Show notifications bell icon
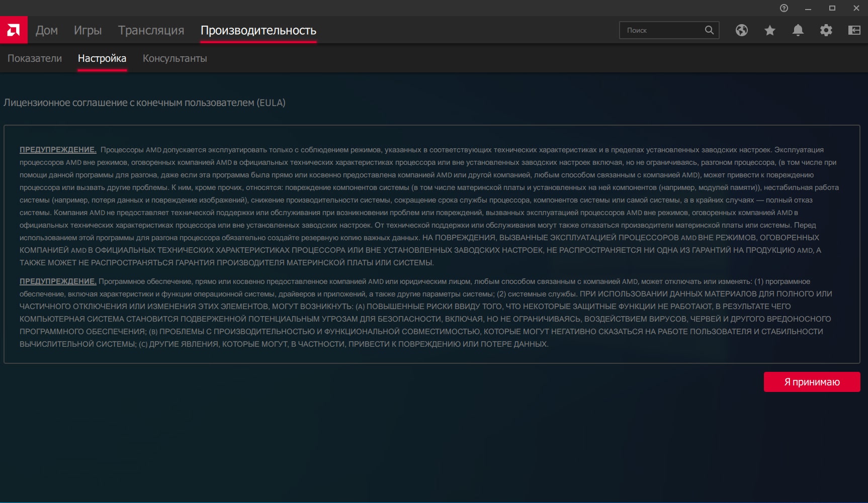The image size is (868, 503). pos(798,30)
